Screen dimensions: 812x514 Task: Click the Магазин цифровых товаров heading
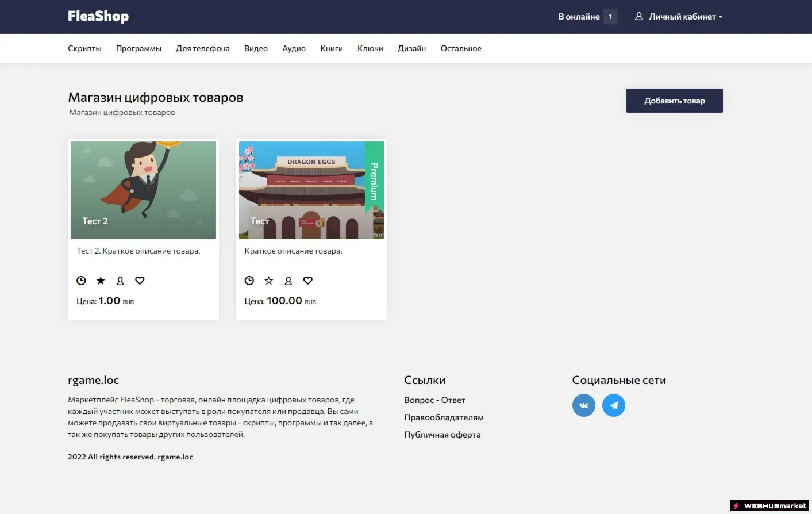tap(156, 97)
